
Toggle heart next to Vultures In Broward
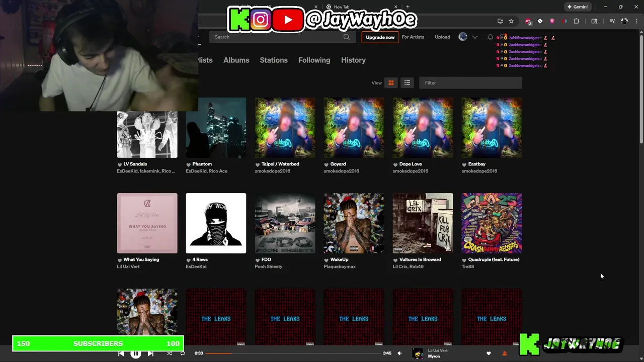[395, 260]
